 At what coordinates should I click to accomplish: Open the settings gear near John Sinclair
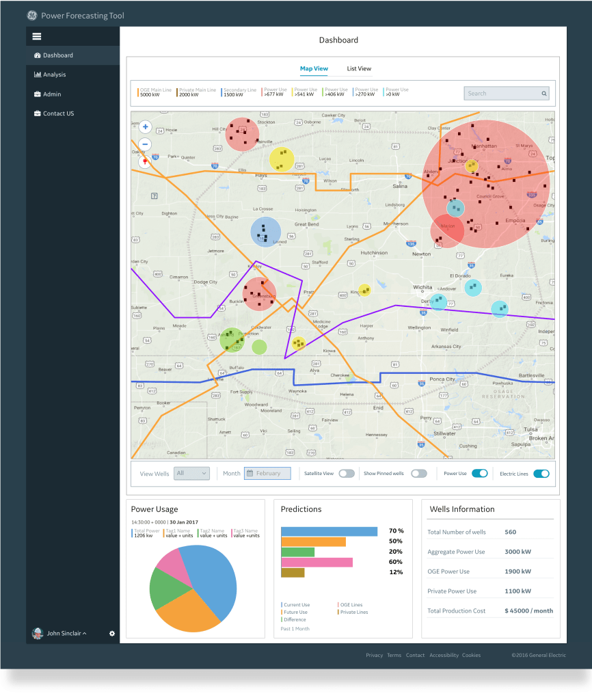point(111,634)
